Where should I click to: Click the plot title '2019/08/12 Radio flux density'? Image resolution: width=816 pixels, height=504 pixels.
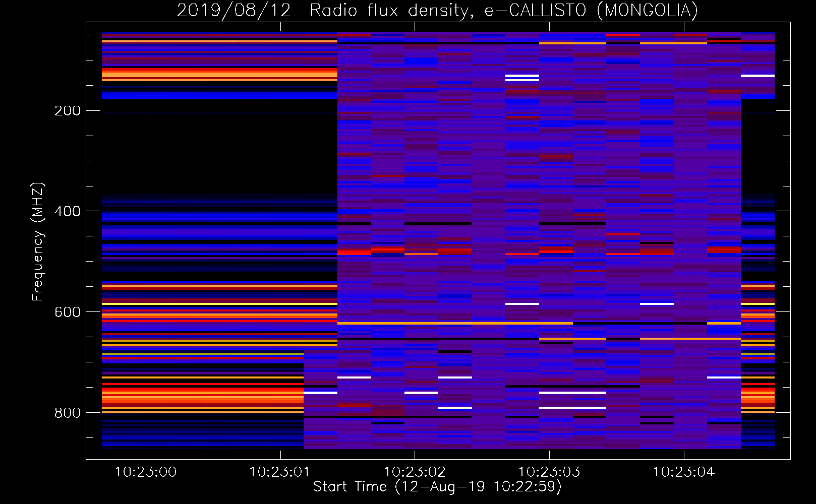[x=325, y=11]
